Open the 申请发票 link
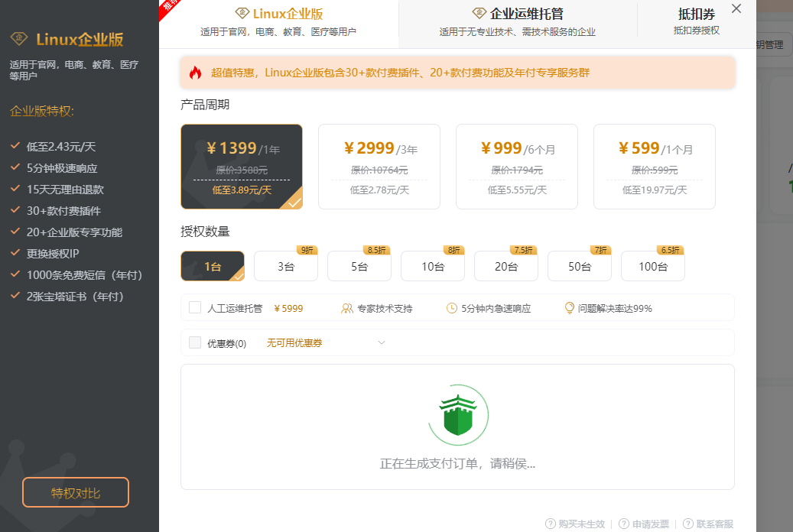 tap(650, 524)
